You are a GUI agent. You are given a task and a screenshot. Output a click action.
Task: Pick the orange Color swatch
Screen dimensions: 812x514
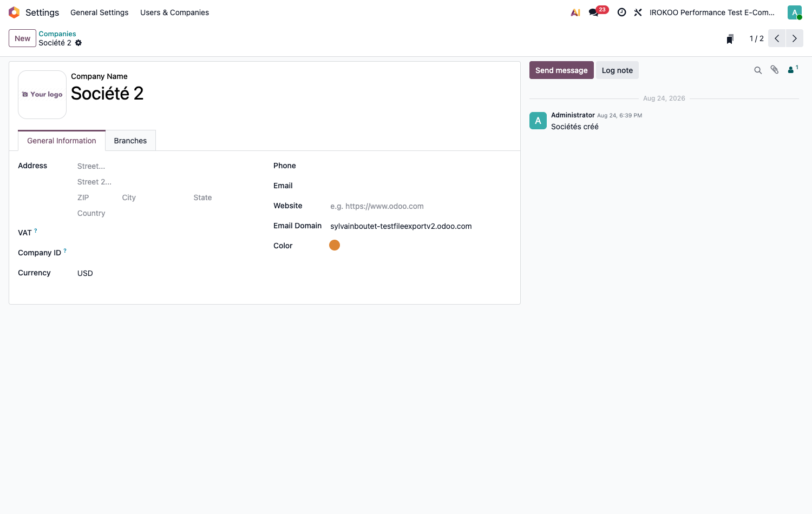335,245
